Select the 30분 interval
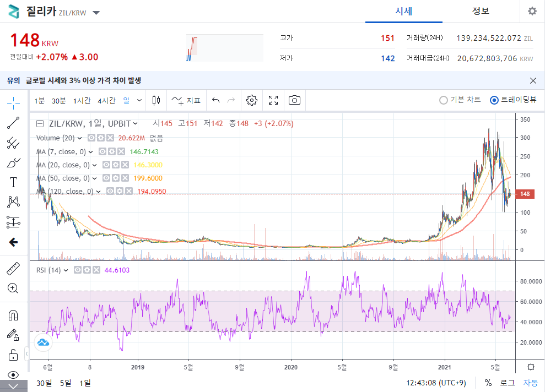Image resolution: width=545 pixels, height=392 pixels. [59, 101]
